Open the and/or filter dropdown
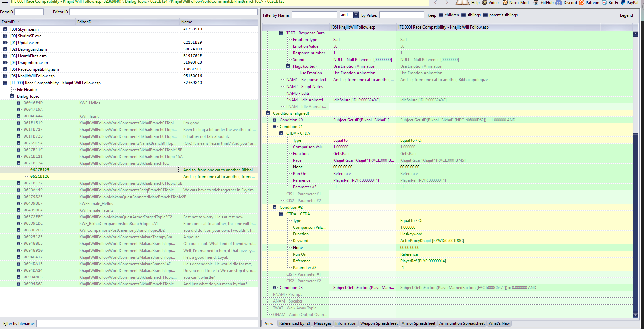The image size is (644, 329). [x=356, y=15]
